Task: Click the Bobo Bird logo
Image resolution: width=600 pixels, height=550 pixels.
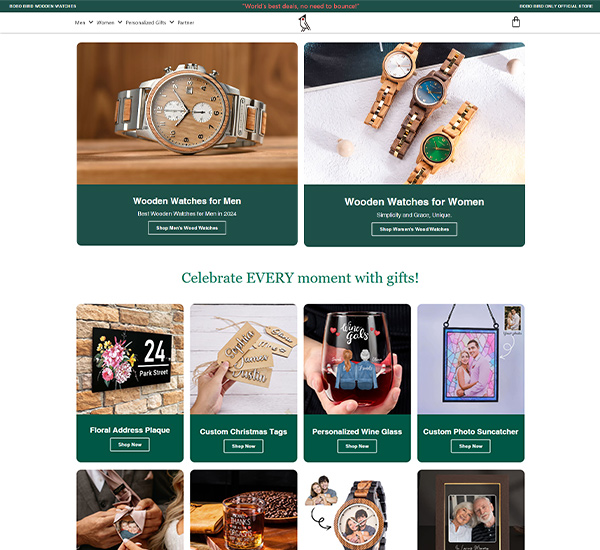Action: click(x=305, y=23)
